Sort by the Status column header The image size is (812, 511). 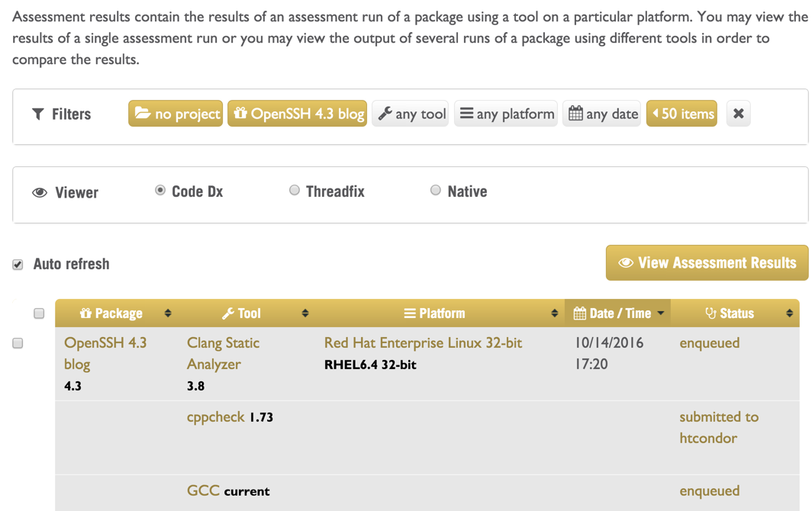735,313
